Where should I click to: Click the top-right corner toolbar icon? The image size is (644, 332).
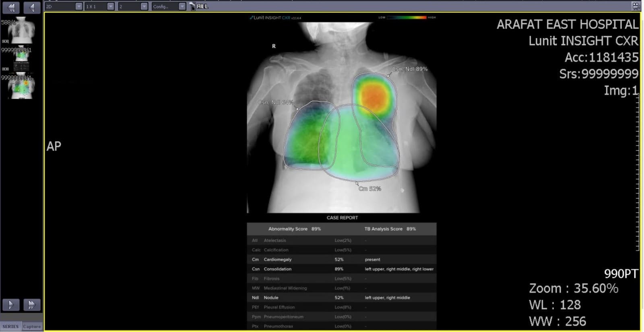(636, 6)
